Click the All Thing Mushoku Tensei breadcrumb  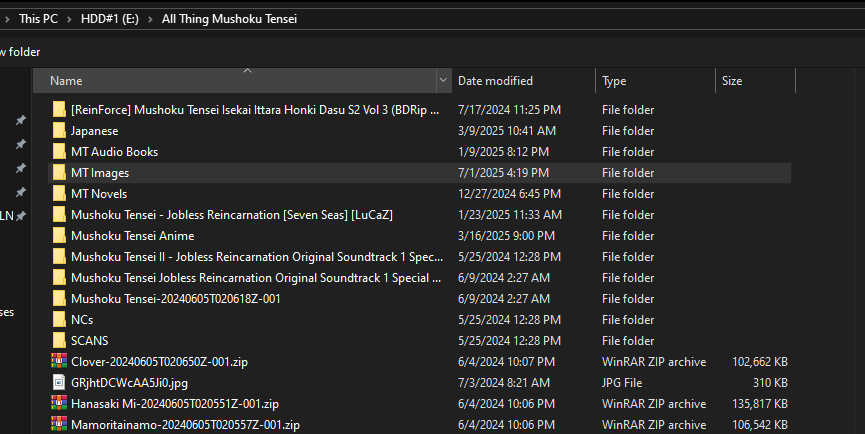coord(229,19)
